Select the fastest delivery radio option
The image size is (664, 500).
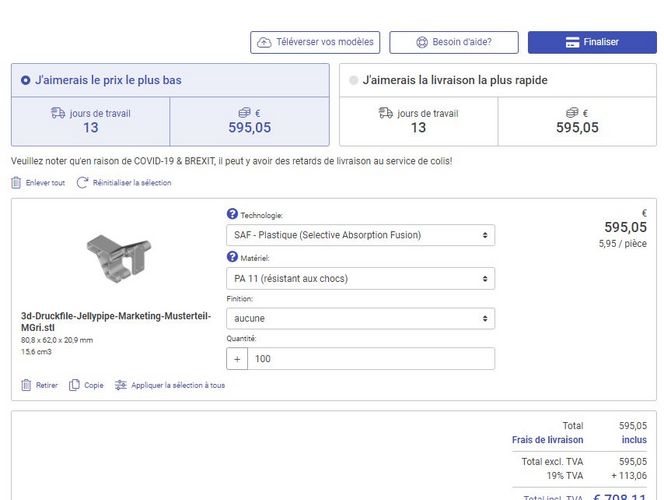[x=353, y=80]
